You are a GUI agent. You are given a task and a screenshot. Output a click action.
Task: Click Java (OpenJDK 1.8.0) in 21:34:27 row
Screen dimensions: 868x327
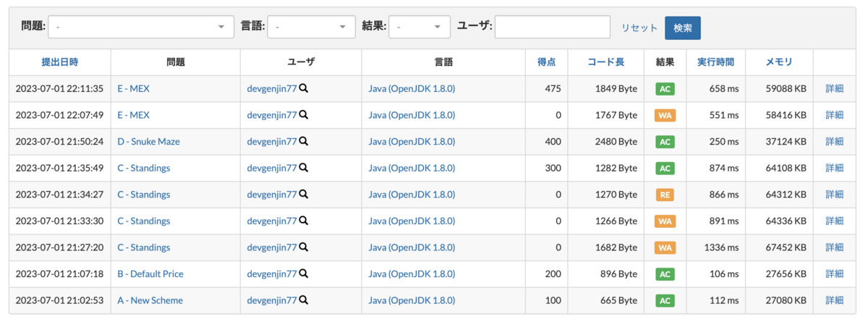coord(412,195)
